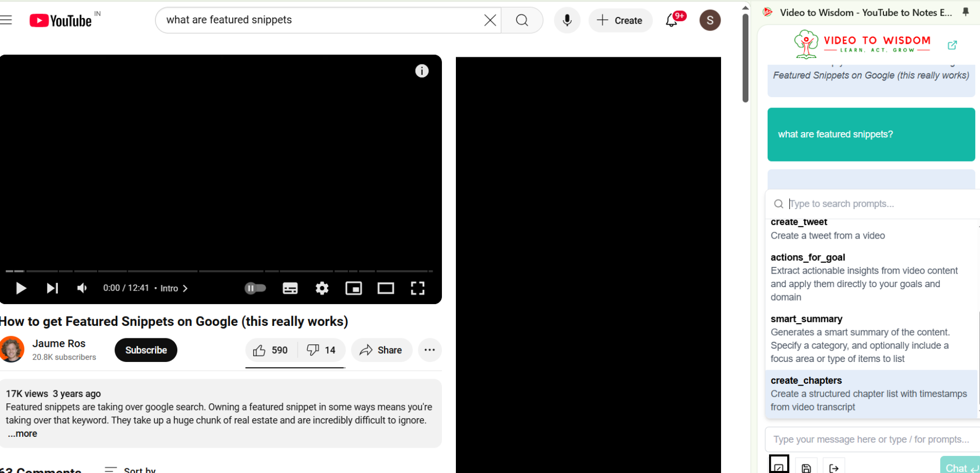
Task: Expand description with ...more
Action: point(23,434)
